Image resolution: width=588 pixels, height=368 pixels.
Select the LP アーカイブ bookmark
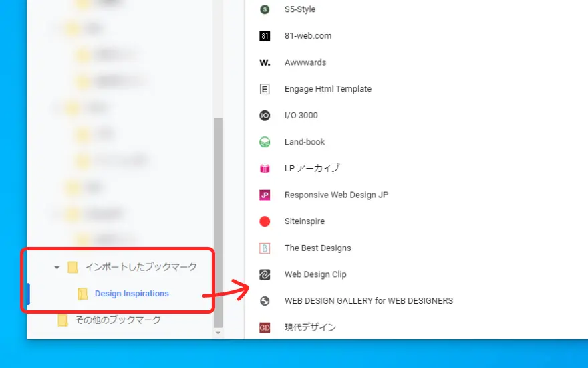311,168
